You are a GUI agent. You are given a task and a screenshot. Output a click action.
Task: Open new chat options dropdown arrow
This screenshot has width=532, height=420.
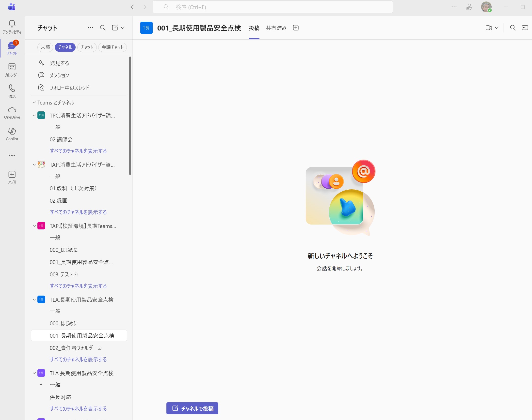(x=123, y=28)
